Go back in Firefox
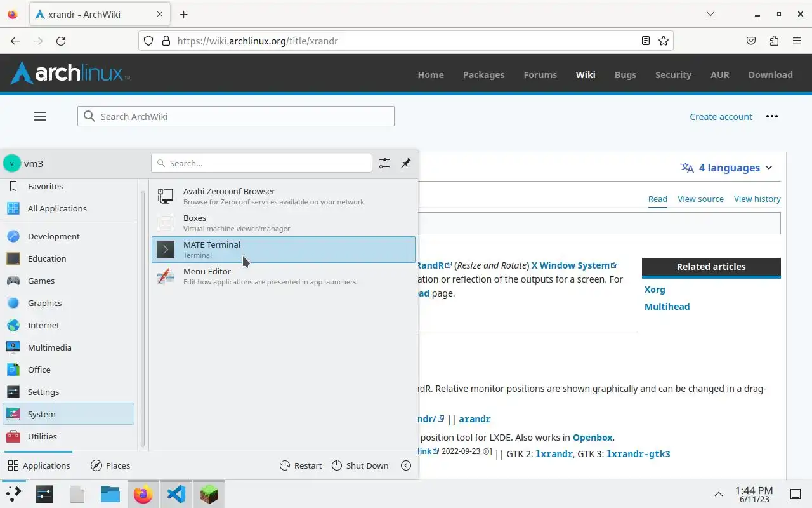 15,41
